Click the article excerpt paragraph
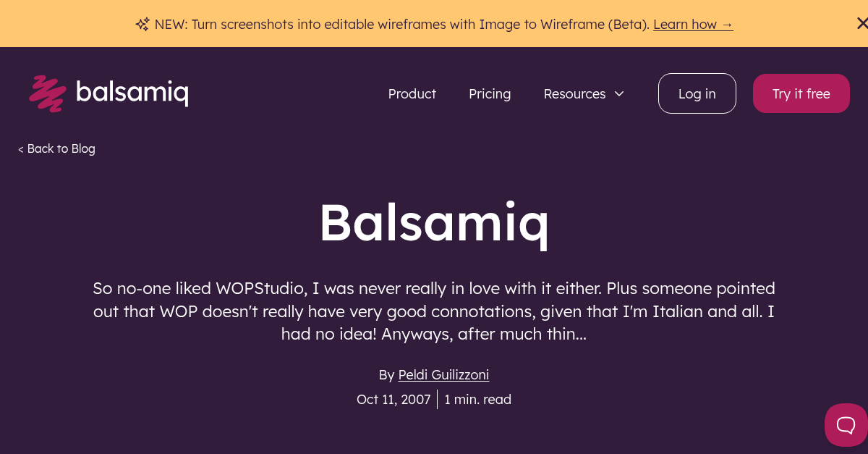868x454 pixels. [x=434, y=311]
